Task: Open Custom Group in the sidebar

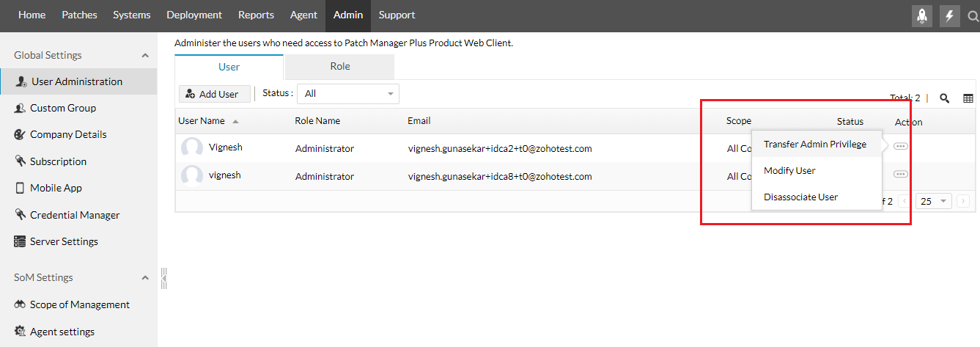Action: (x=63, y=108)
